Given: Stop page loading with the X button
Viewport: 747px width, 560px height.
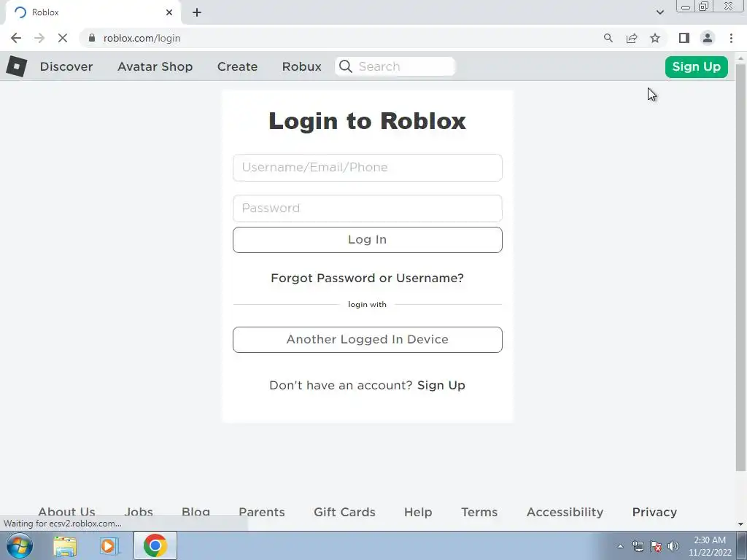Looking at the screenshot, I should pyautogui.click(x=63, y=38).
